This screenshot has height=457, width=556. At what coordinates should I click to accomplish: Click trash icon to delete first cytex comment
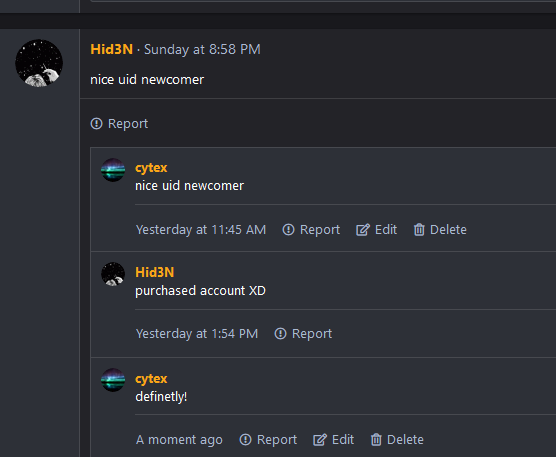click(x=419, y=229)
